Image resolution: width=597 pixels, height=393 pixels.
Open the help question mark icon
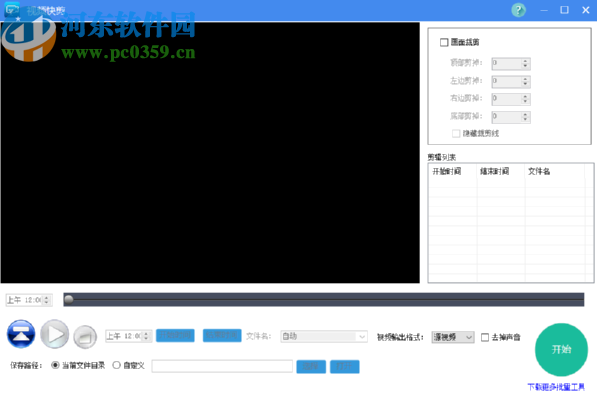coord(518,10)
